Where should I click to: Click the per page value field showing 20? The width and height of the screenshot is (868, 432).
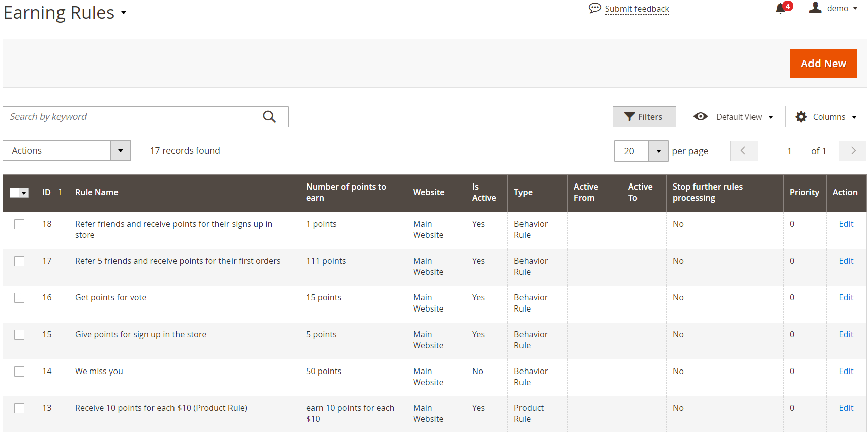coord(631,151)
